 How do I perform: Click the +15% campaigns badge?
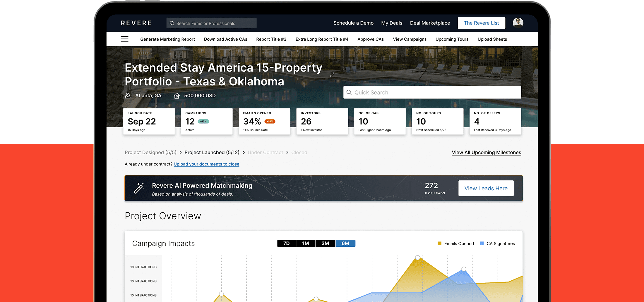click(x=203, y=121)
